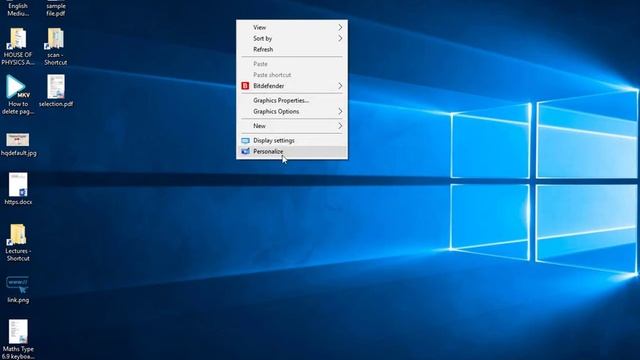Expand the View submenu arrow
The image size is (640, 360).
click(x=340, y=27)
